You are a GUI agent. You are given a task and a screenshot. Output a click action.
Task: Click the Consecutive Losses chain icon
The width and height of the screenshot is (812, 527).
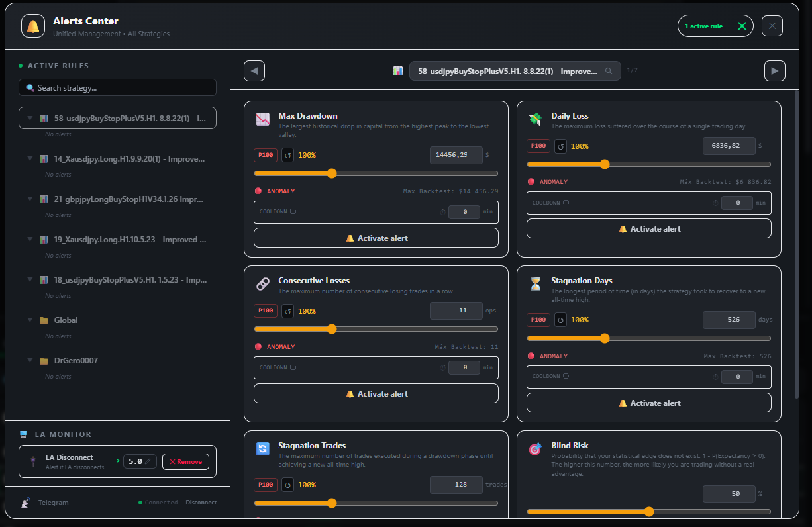coord(263,285)
